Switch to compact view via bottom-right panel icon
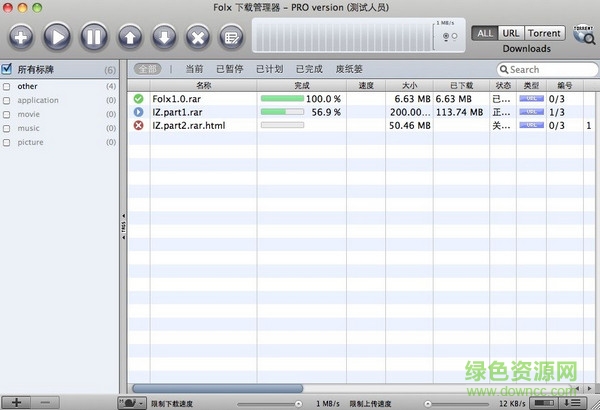Viewport: 600px width, 410px height. 544,403
